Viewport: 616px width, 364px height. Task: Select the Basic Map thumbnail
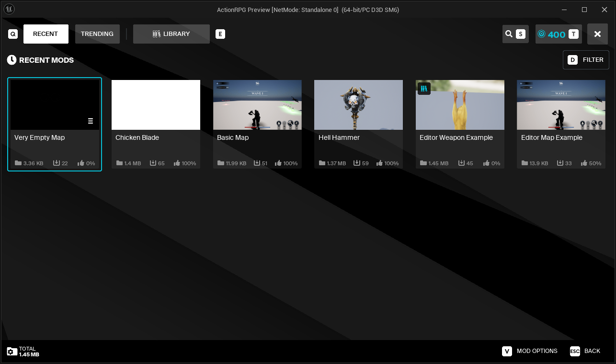click(x=257, y=105)
